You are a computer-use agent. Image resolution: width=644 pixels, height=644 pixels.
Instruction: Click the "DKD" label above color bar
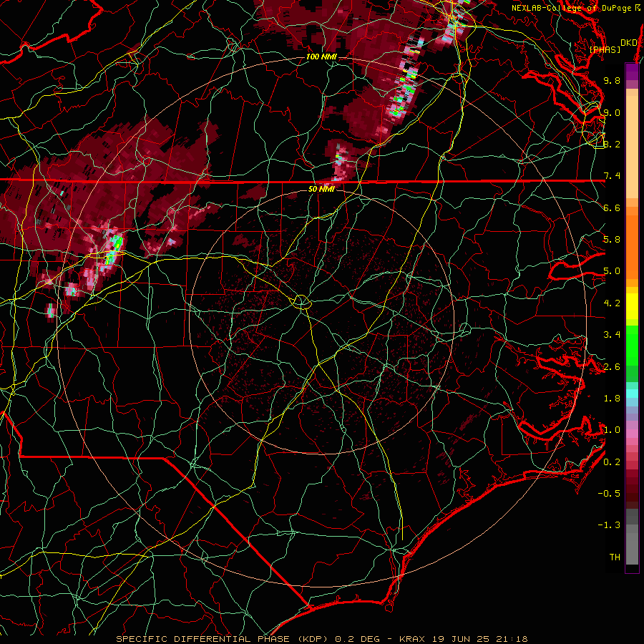(628, 43)
